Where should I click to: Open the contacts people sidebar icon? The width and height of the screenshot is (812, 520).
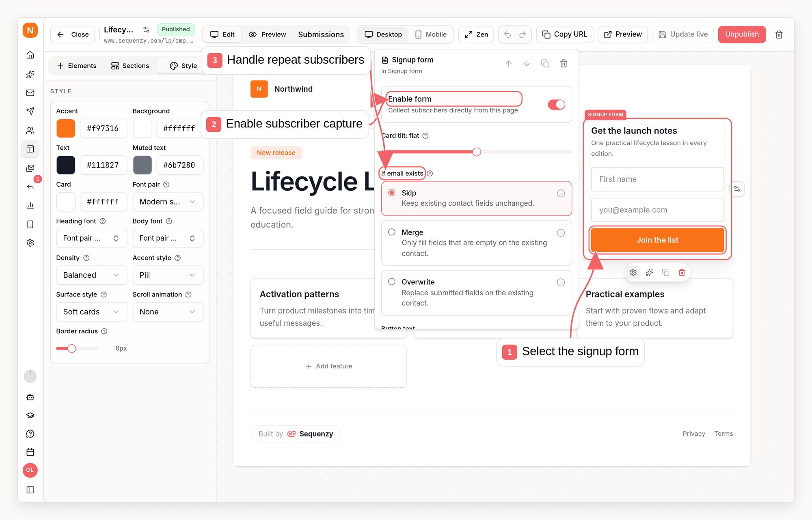click(x=30, y=130)
